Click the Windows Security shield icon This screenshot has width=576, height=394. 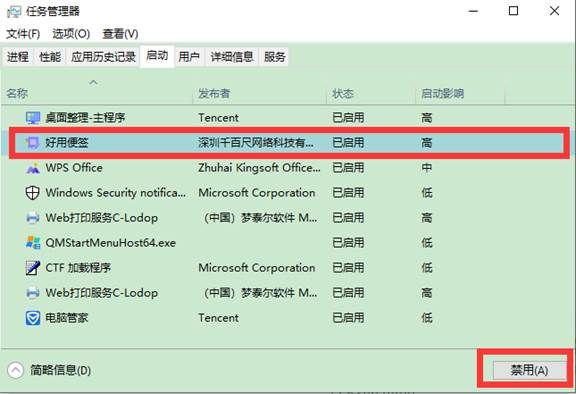[33, 193]
